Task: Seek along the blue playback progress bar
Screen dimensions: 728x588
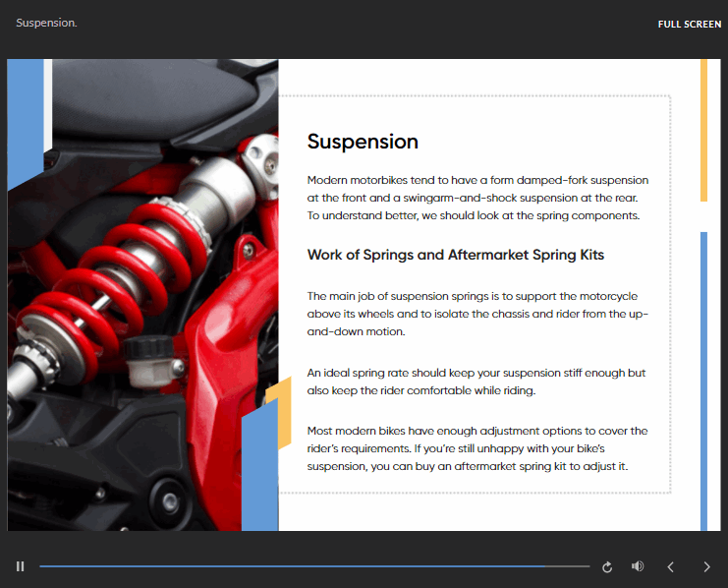Action: click(x=314, y=566)
